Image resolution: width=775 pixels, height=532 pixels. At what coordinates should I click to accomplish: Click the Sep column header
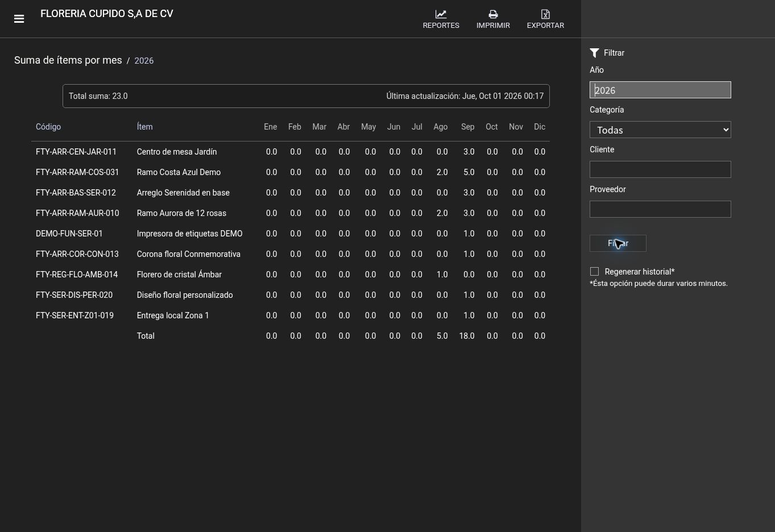[x=467, y=127]
